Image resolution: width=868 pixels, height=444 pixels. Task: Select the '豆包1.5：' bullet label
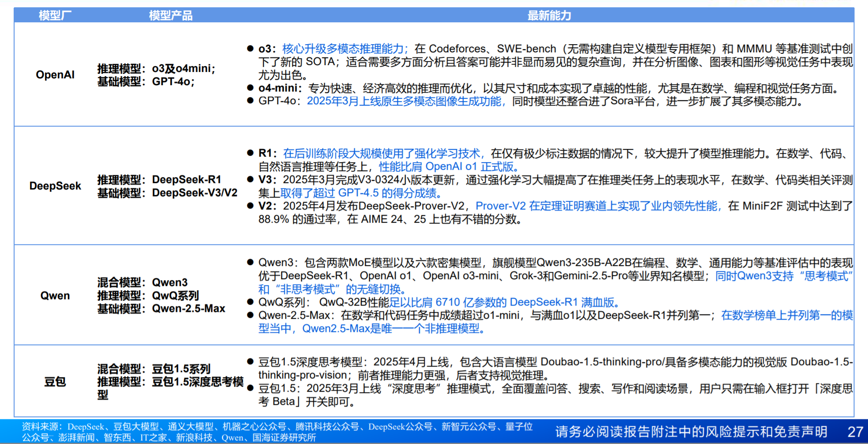tap(280, 388)
